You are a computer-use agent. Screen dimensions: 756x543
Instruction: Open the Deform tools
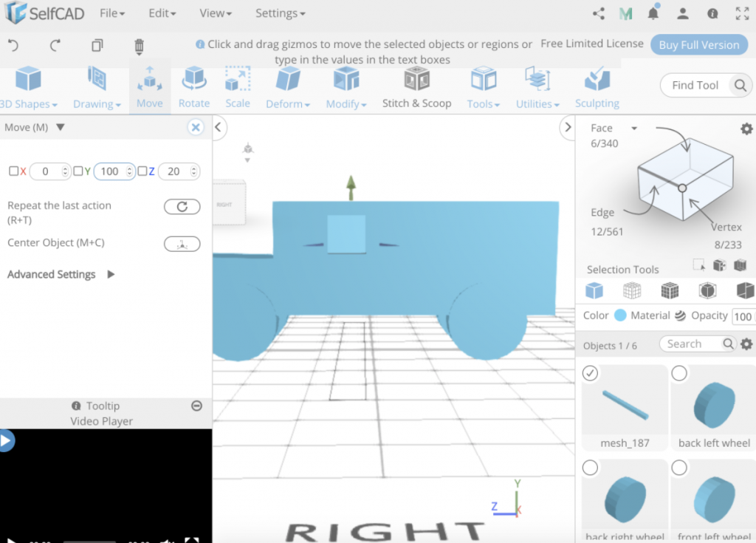click(x=287, y=86)
